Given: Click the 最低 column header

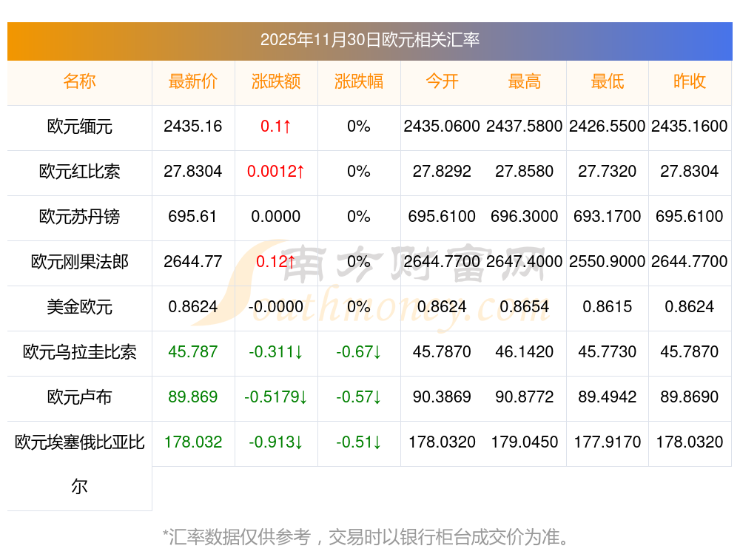Looking at the screenshot, I should tap(607, 81).
